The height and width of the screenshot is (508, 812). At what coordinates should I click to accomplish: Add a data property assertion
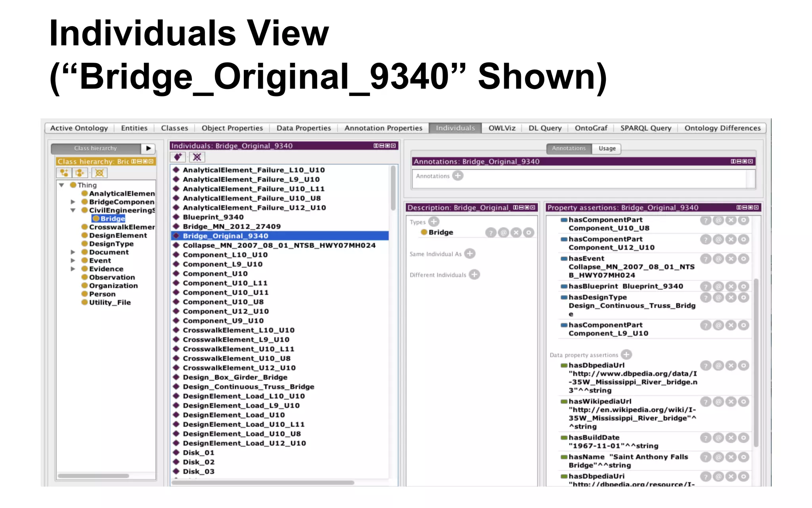(x=626, y=355)
